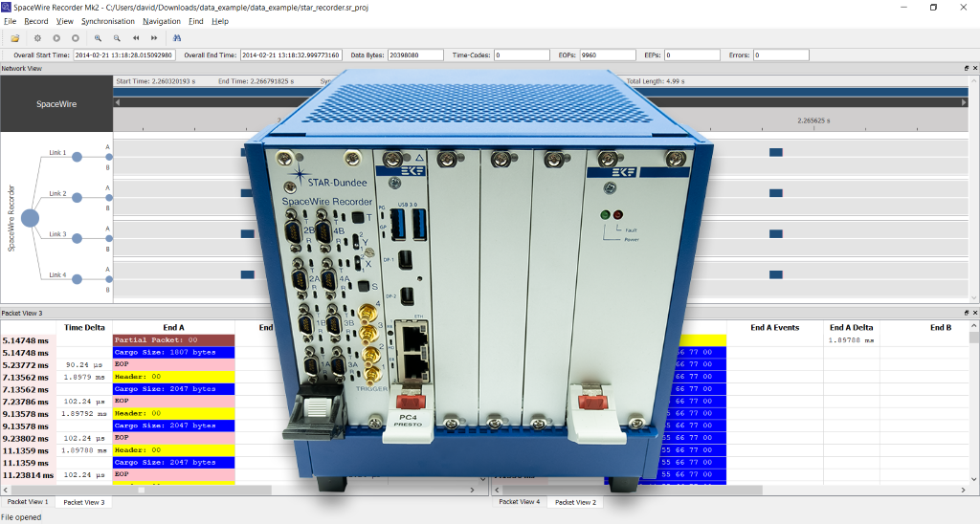Image resolution: width=980 pixels, height=524 pixels.
Task: Switch to the Packet View 1 tab
Action: click(x=28, y=501)
